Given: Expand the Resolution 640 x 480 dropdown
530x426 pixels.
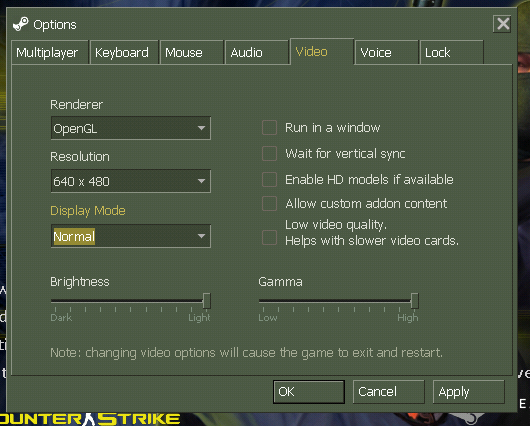Looking at the screenshot, I should click(131, 181).
